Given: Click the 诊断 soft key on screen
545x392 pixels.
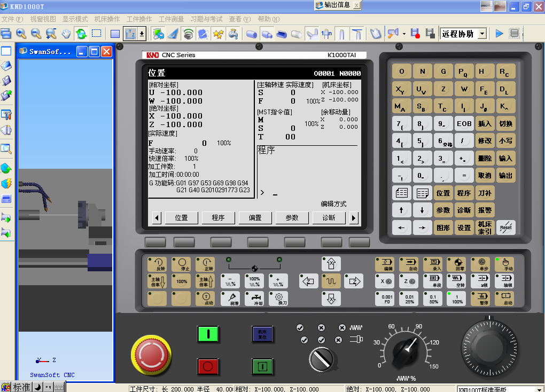Looking at the screenshot, I should tap(329, 218).
